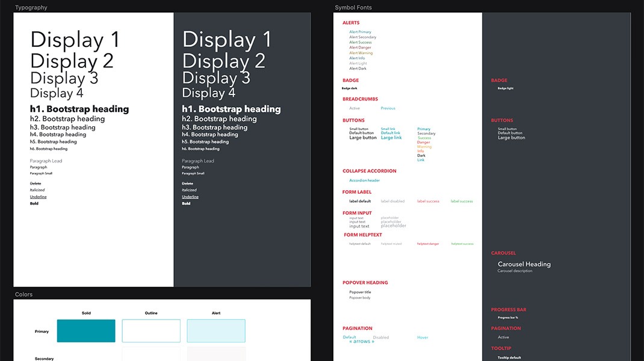The width and height of the screenshot is (644, 361).
Task: Select Display 4 text on dark artboard
Action: (209, 93)
